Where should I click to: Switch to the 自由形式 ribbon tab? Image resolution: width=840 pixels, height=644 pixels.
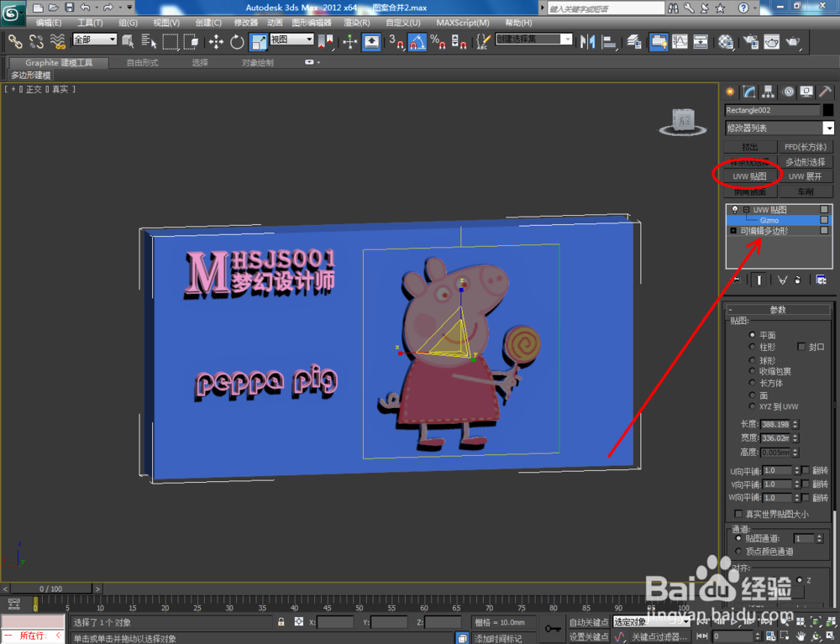(x=143, y=63)
